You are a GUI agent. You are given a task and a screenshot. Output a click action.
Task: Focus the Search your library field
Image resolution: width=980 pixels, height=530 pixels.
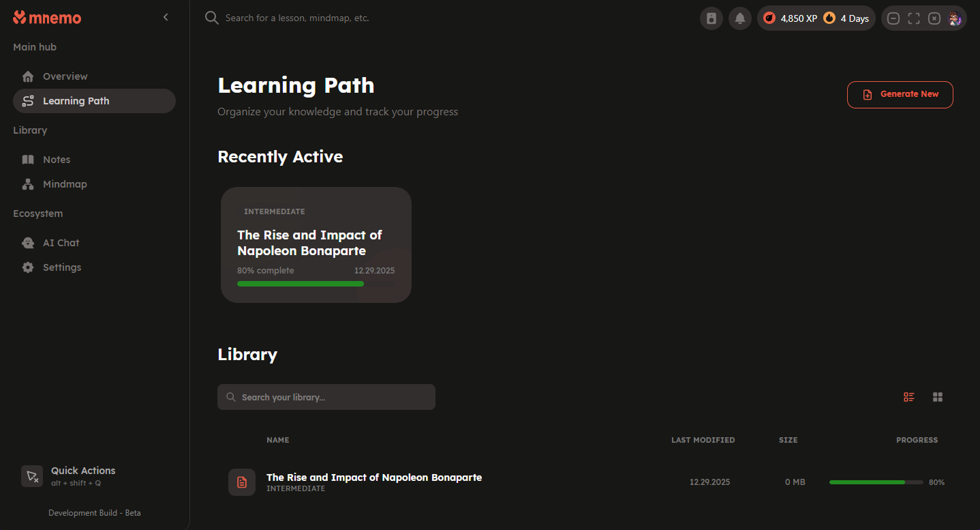(326, 397)
